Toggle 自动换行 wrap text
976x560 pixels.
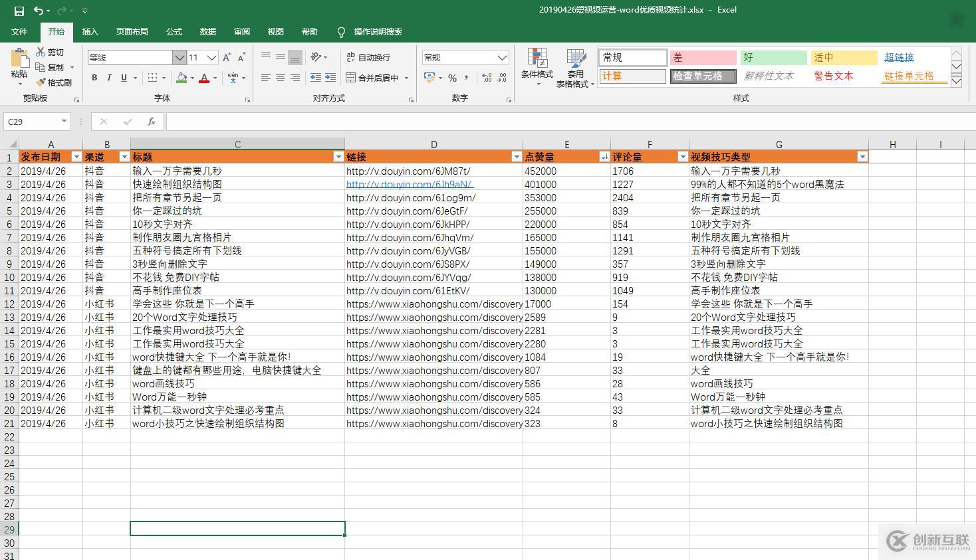(369, 57)
